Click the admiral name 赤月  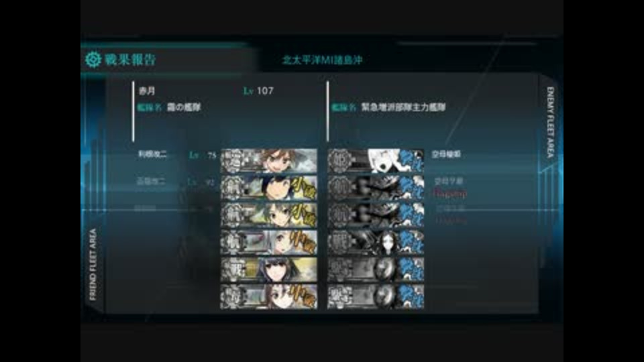click(x=147, y=90)
